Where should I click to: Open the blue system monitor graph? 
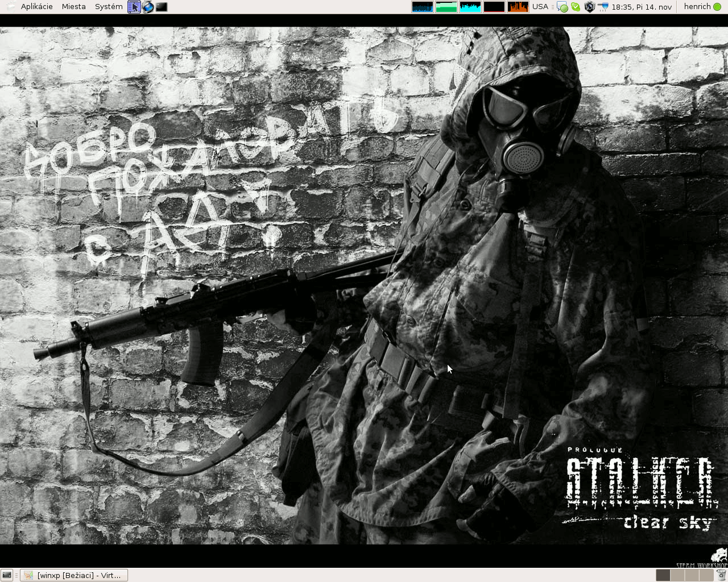(x=423, y=7)
